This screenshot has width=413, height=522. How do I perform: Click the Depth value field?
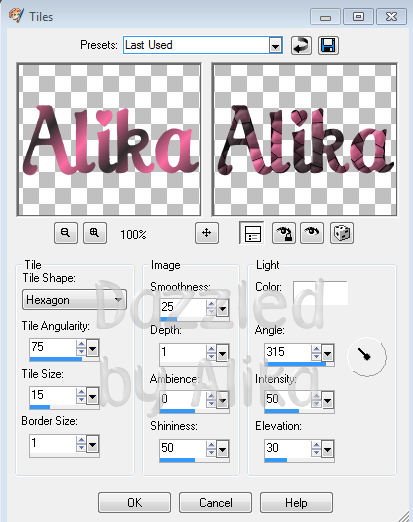183,352
